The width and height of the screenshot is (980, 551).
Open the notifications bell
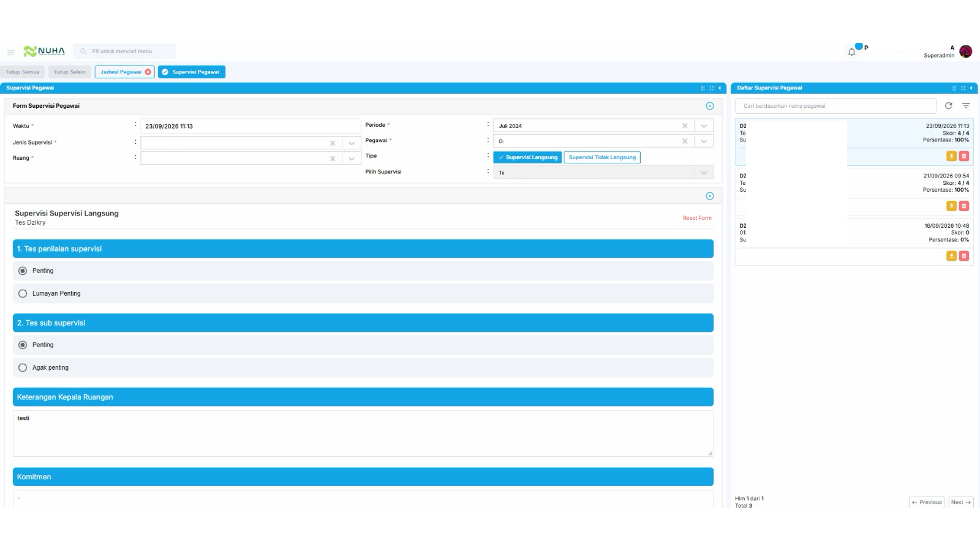851,52
